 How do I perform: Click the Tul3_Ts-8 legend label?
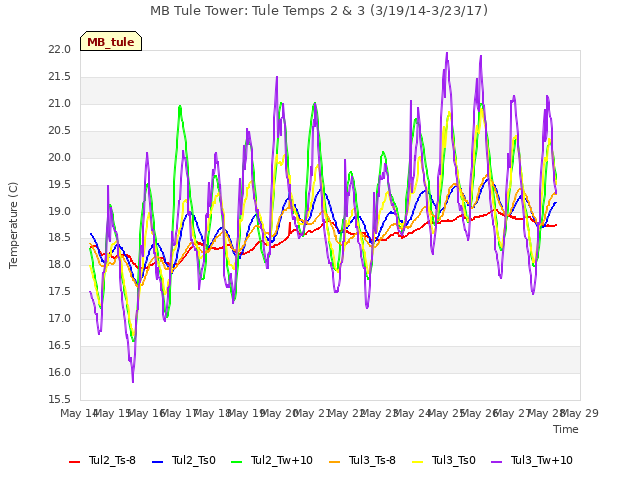click(372, 460)
